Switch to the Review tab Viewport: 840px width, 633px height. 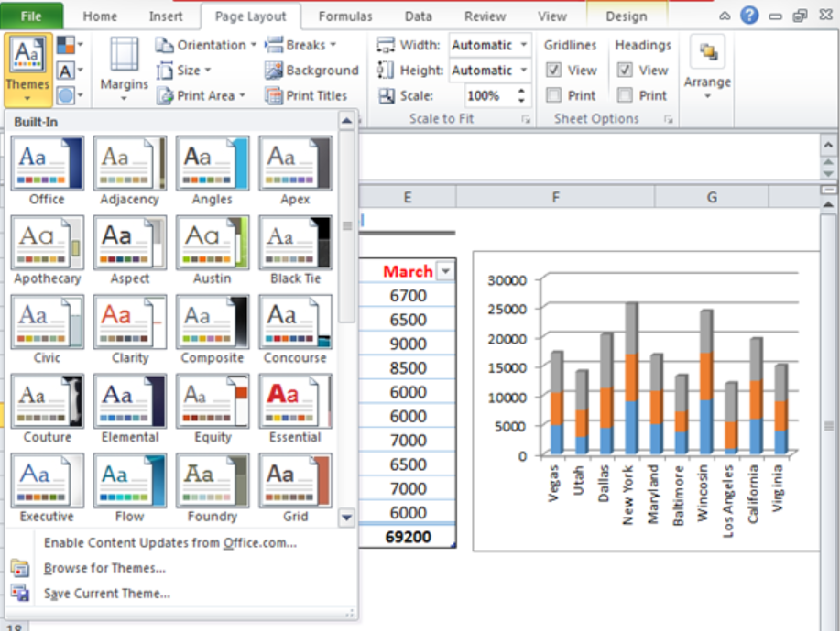point(485,16)
